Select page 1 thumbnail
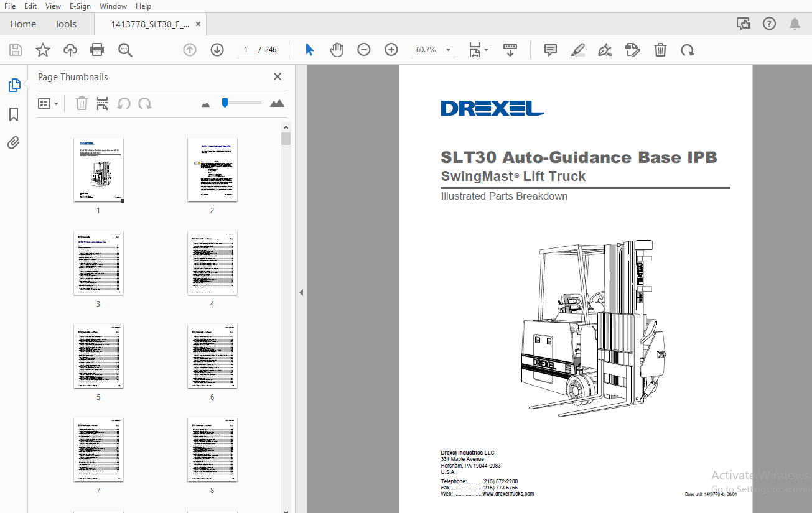 tap(98, 170)
